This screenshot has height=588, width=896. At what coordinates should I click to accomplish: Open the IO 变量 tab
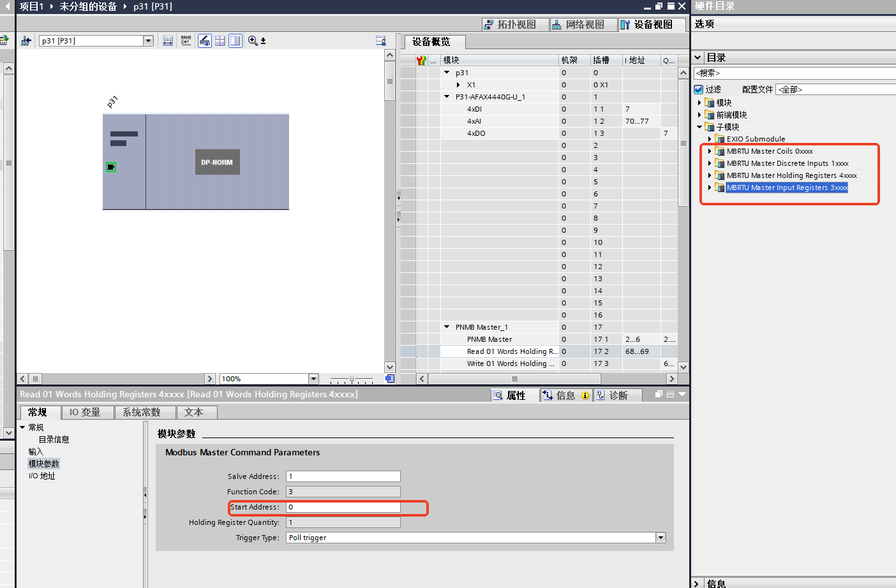[x=85, y=412]
